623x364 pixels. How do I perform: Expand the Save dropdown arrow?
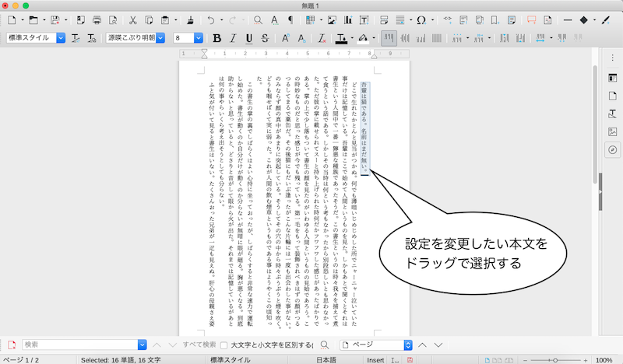coord(66,20)
